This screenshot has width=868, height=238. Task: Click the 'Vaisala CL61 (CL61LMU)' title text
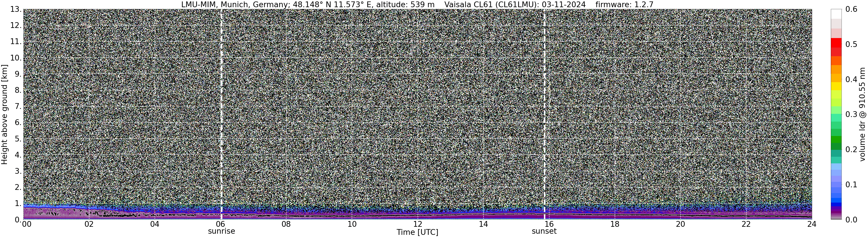pos(493,4)
